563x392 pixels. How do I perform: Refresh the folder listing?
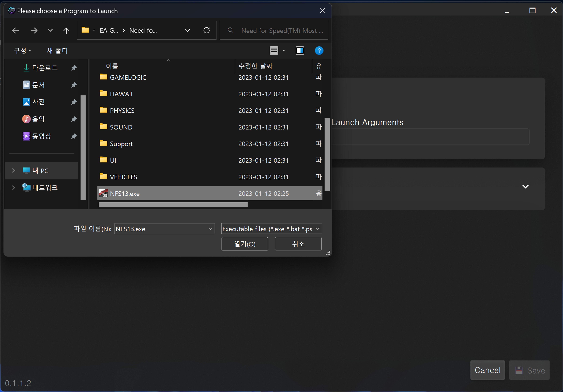tap(206, 30)
